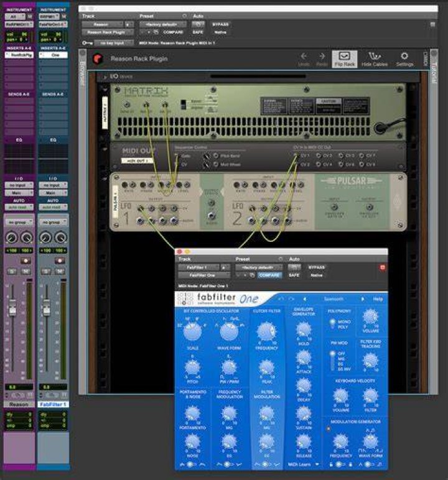Click master Volume knob in FabFilter One
Viewport: 448px width, 480px height.
tap(370, 317)
